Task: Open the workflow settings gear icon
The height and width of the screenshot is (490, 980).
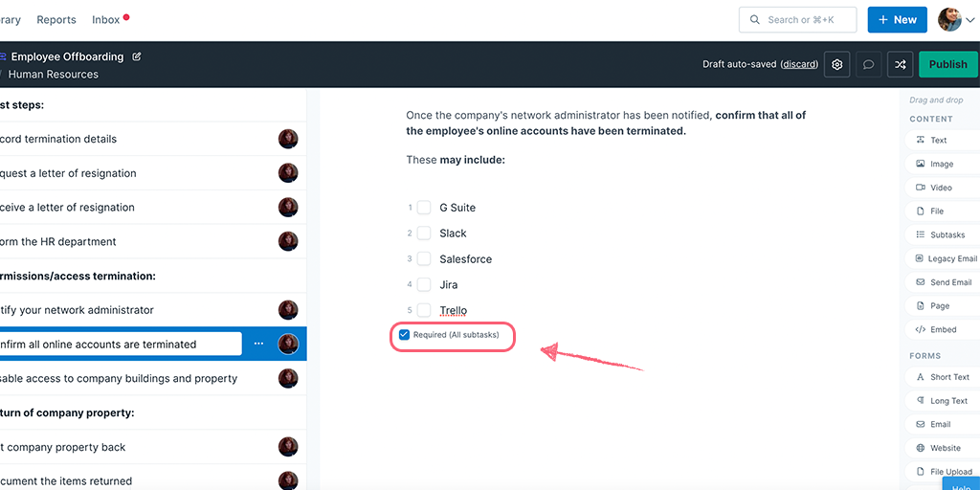Action: [836, 64]
